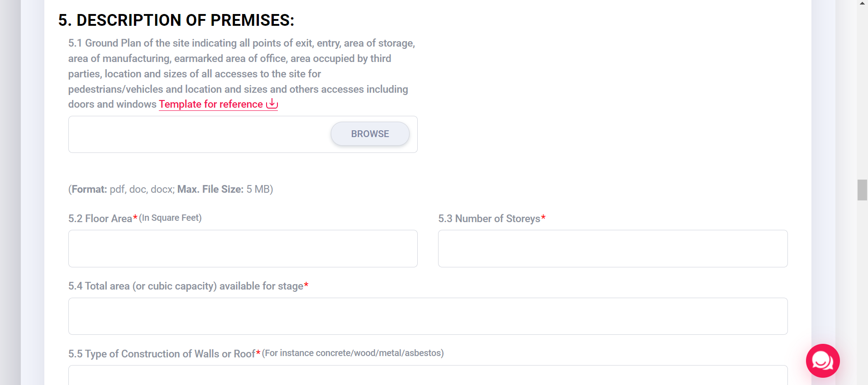Click the asterisk beside Number of Storeys

pos(543,217)
